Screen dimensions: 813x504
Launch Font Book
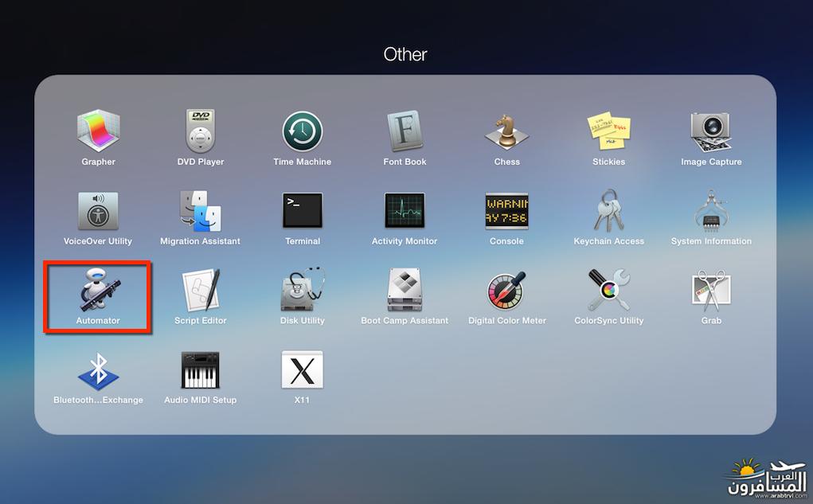pos(405,131)
